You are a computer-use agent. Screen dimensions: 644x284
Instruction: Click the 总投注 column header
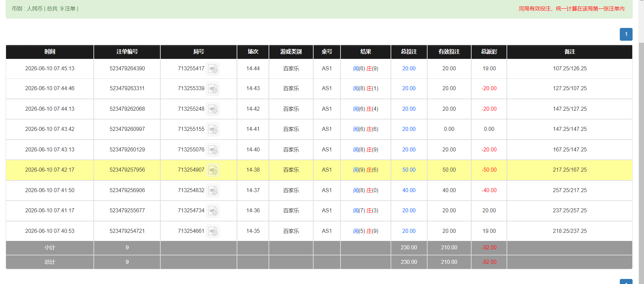(x=409, y=52)
